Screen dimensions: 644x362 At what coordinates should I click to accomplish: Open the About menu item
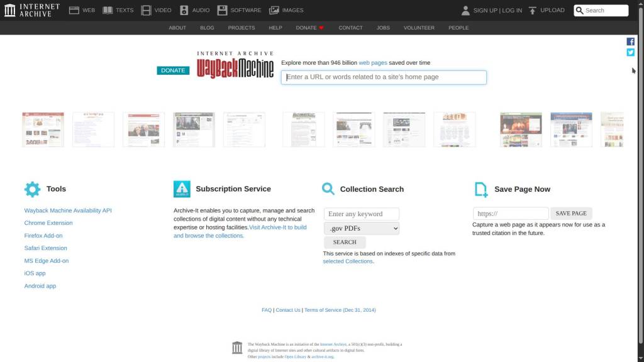[177, 28]
